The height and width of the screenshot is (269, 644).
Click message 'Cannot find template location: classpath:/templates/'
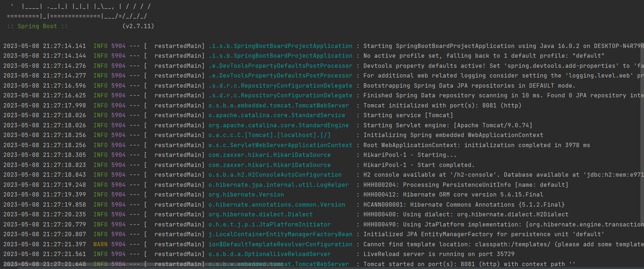[457, 244]
